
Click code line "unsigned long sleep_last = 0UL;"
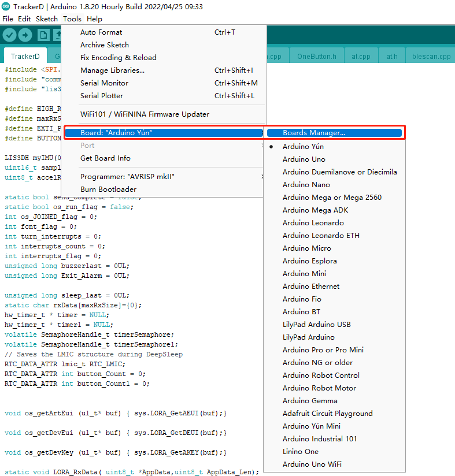click(67, 295)
